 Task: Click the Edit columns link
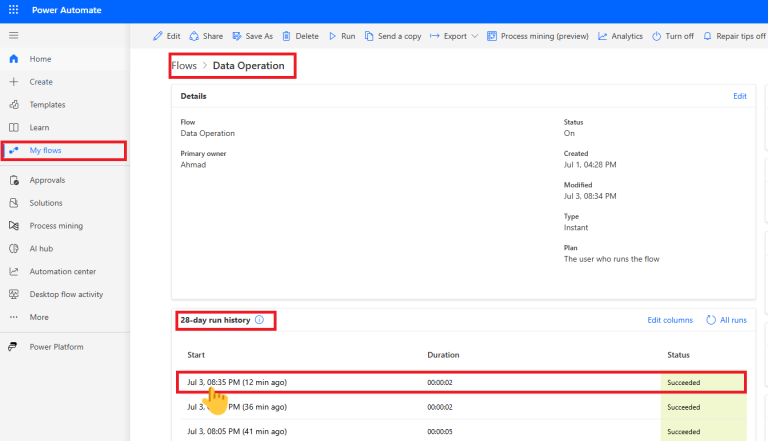coord(670,320)
